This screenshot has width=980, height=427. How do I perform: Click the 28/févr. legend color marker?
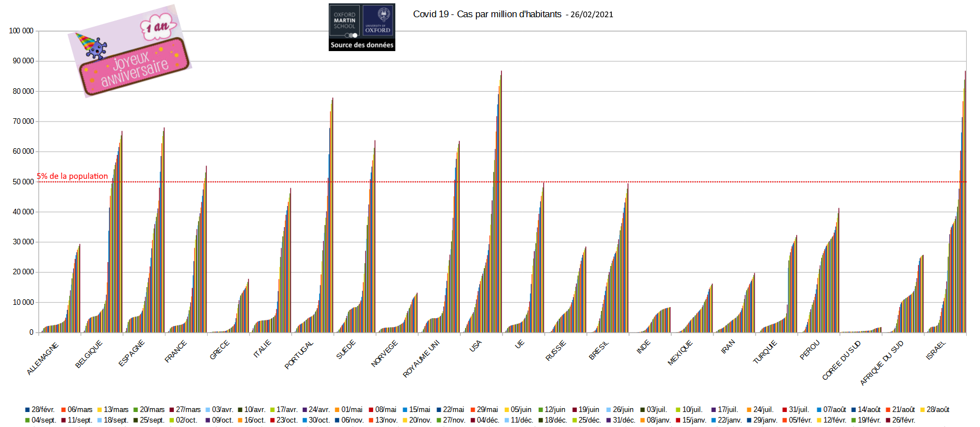27,410
